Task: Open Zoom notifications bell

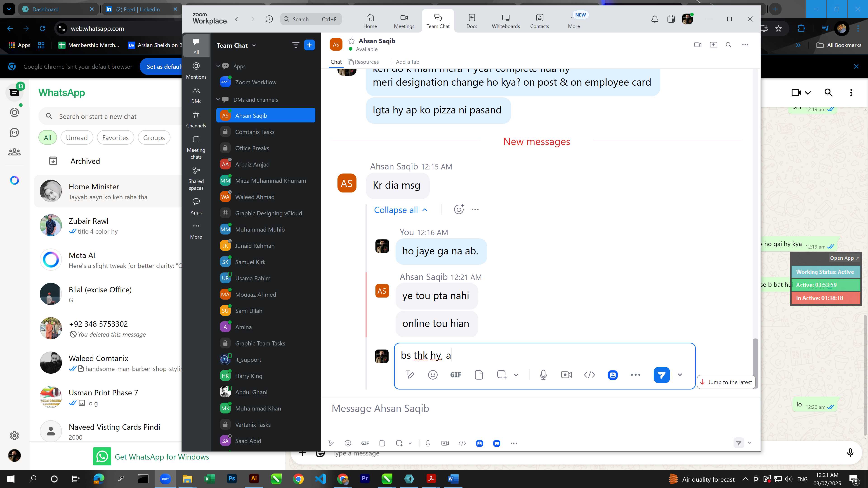Action: coord(654,19)
